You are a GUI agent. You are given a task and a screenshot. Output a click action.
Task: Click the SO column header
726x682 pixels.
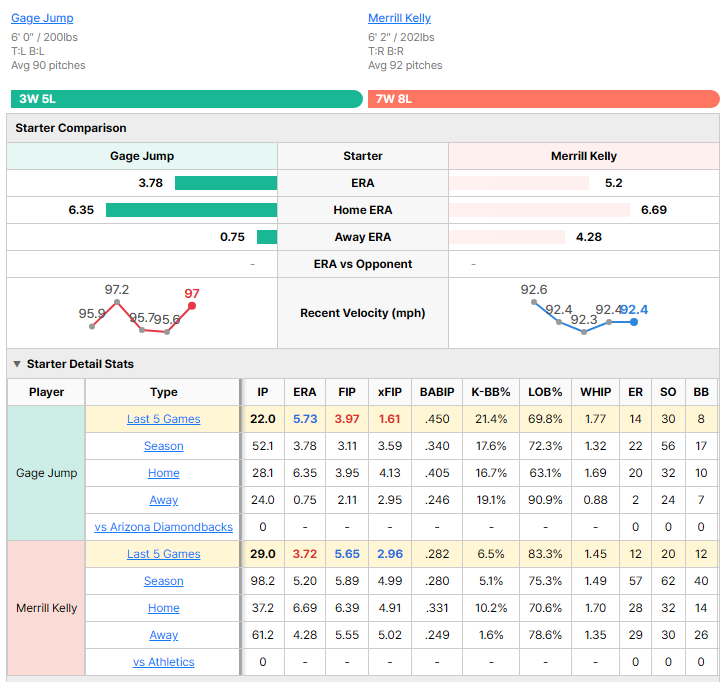click(668, 392)
